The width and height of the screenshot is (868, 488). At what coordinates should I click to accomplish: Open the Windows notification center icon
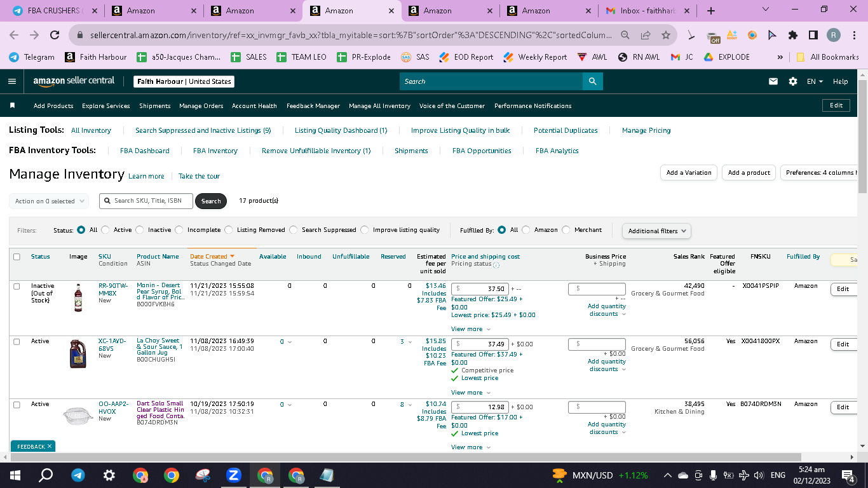pos(847,475)
